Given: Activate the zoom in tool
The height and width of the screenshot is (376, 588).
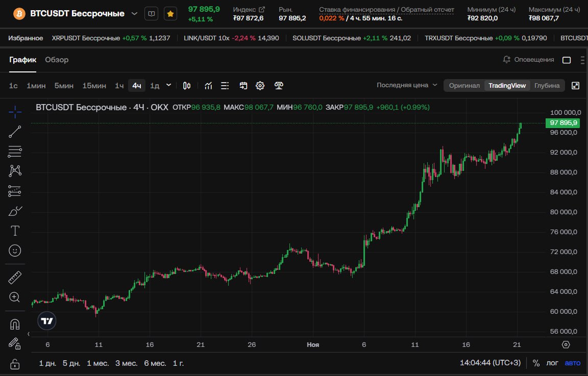Looking at the screenshot, I should 15,297.
